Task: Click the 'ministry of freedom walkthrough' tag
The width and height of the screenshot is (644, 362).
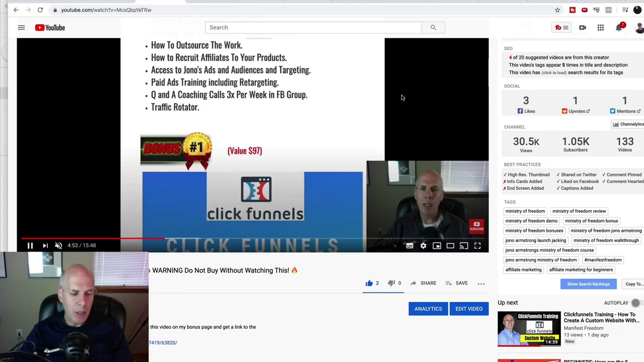Action: (x=606, y=240)
